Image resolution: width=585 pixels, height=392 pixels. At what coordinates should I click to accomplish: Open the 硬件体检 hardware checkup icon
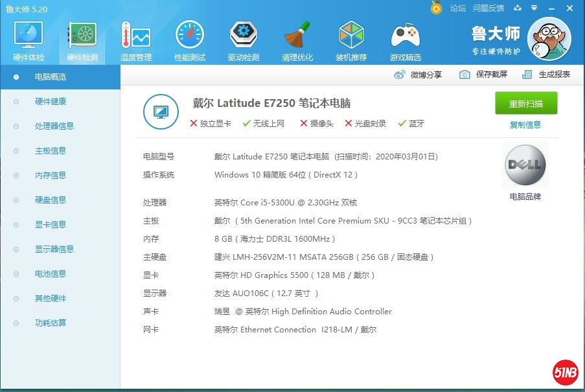coord(29,40)
